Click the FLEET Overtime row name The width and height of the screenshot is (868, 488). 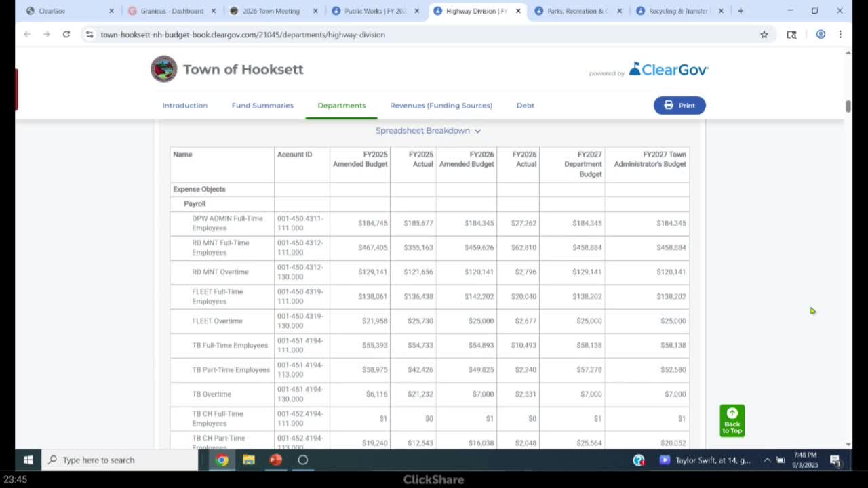pyautogui.click(x=217, y=321)
